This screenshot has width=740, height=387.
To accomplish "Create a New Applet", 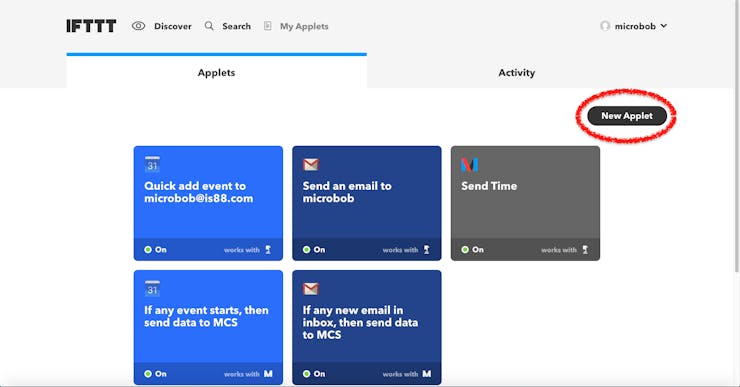I will pos(627,116).
